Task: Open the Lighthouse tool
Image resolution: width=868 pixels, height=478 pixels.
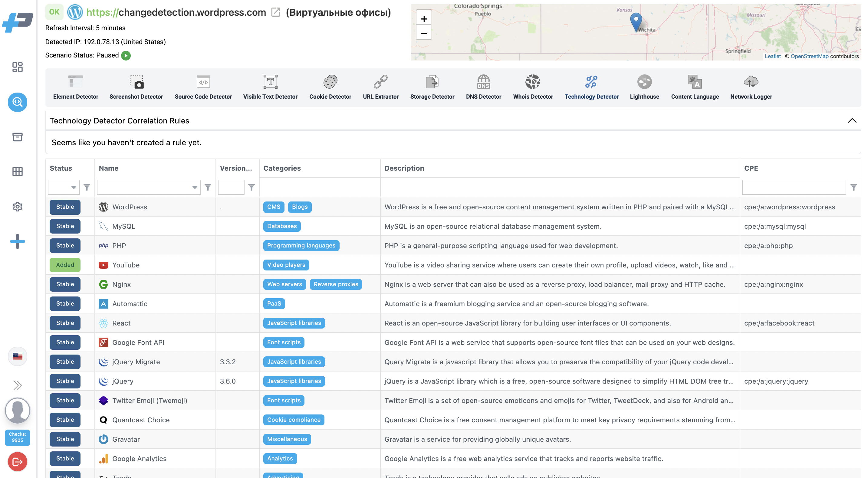Action: click(x=645, y=87)
